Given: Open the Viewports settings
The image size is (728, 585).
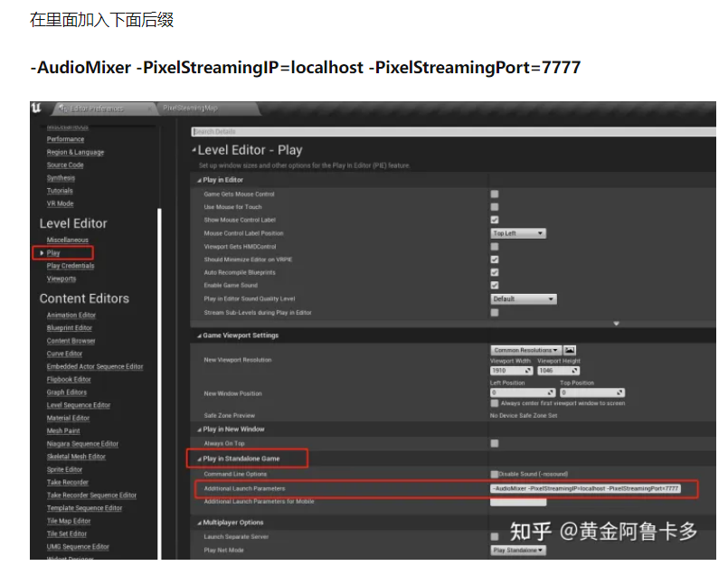Looking at the screenshot, I should [x=61, y=279].
